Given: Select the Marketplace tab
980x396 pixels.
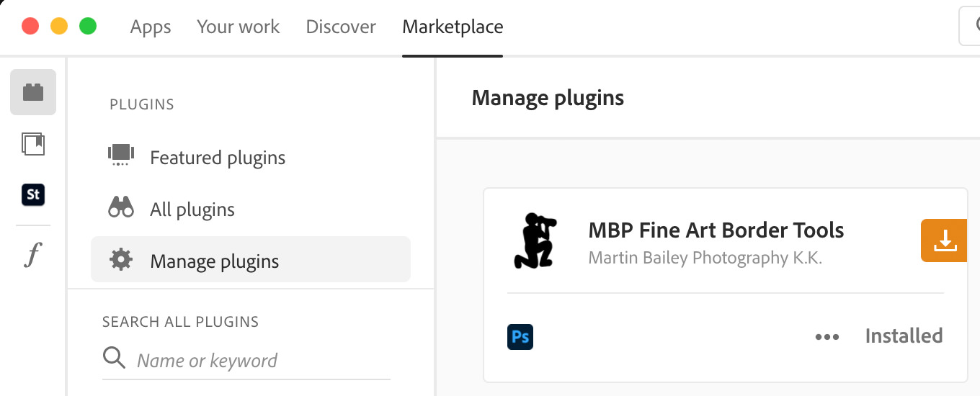Looking at the screenshot, I should point(453,27).
